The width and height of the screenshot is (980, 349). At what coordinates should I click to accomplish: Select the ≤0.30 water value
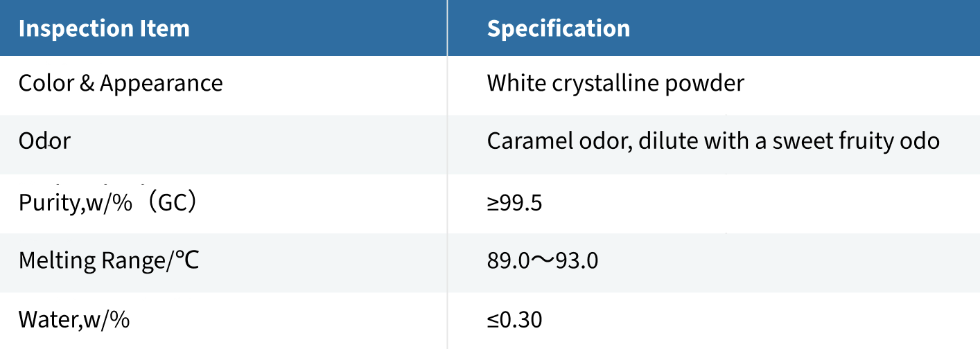click(x=514, y=320)
